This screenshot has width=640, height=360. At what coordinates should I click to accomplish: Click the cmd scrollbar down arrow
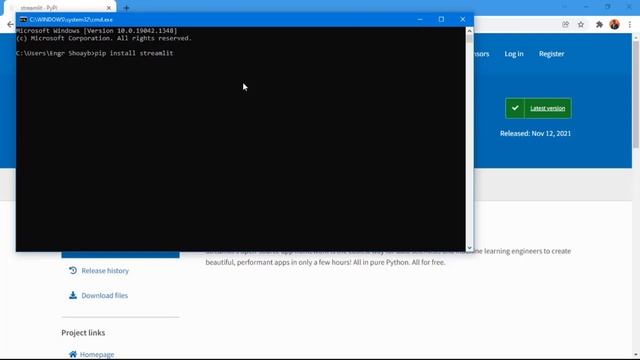pos(469,248)
